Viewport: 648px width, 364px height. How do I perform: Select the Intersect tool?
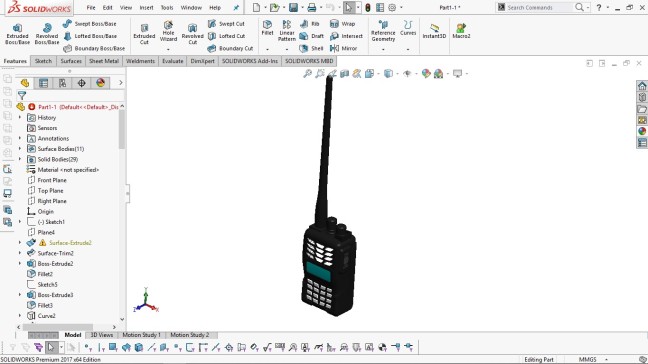(346, 36)
